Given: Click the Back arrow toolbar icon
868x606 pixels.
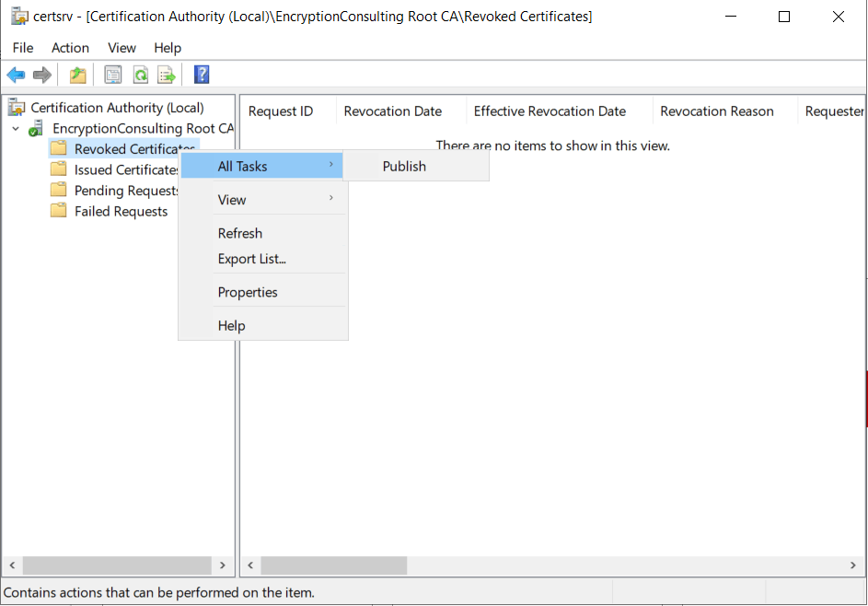Looking at the screenshot, I should coord(16,75).
